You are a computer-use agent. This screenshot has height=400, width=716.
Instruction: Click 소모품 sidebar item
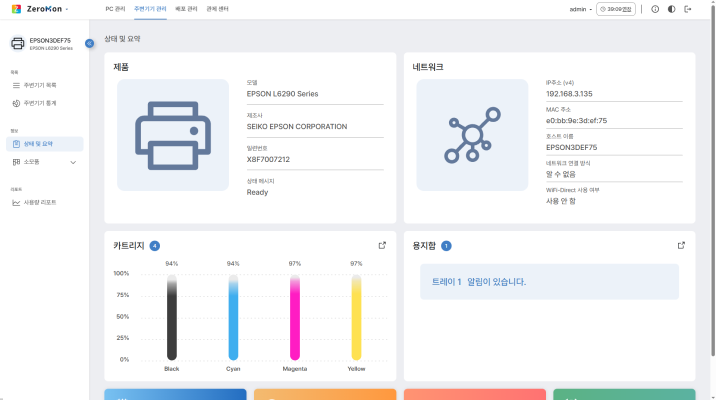click(45, 162)
